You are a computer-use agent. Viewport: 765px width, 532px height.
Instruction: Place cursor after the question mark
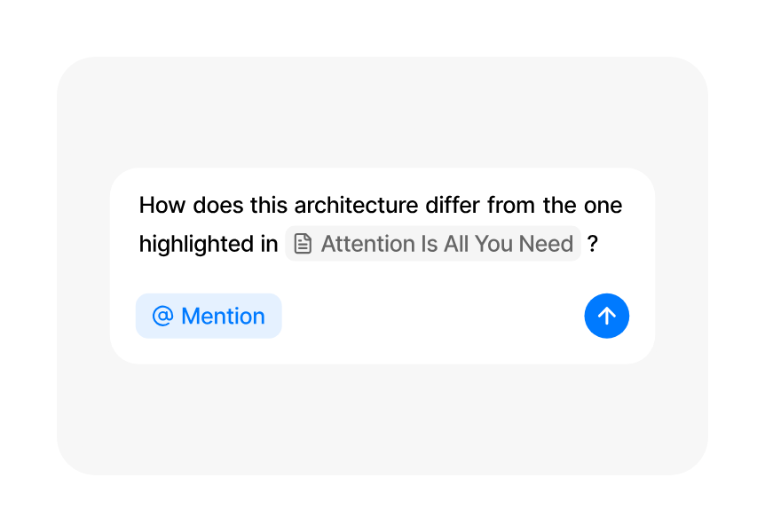tap(598, 243)
